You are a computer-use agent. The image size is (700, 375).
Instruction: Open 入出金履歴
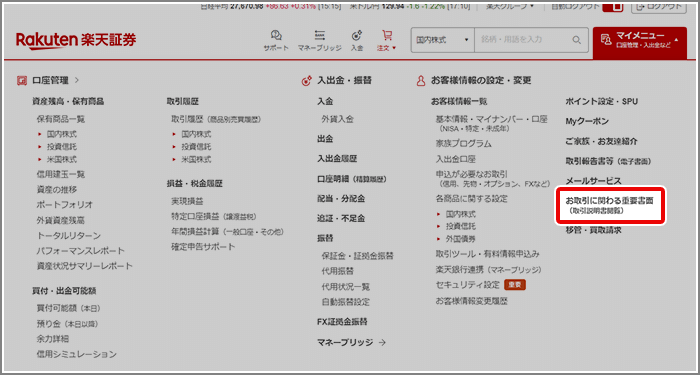coord(337,158)
